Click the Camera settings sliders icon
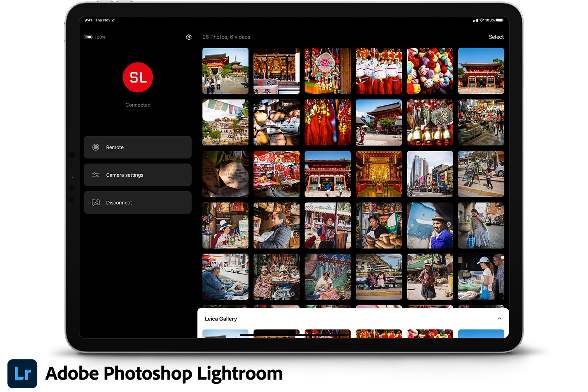This screenshot has width=588, height=392. 96,175
